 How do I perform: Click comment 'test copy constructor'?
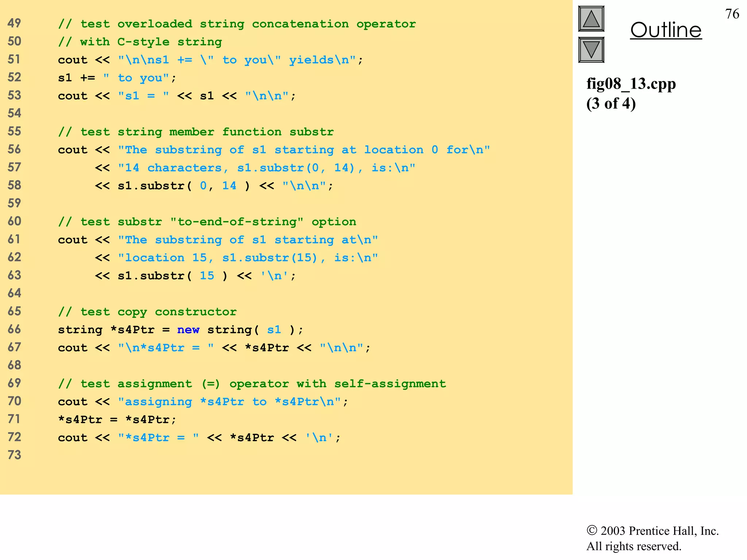click(147, 312)
